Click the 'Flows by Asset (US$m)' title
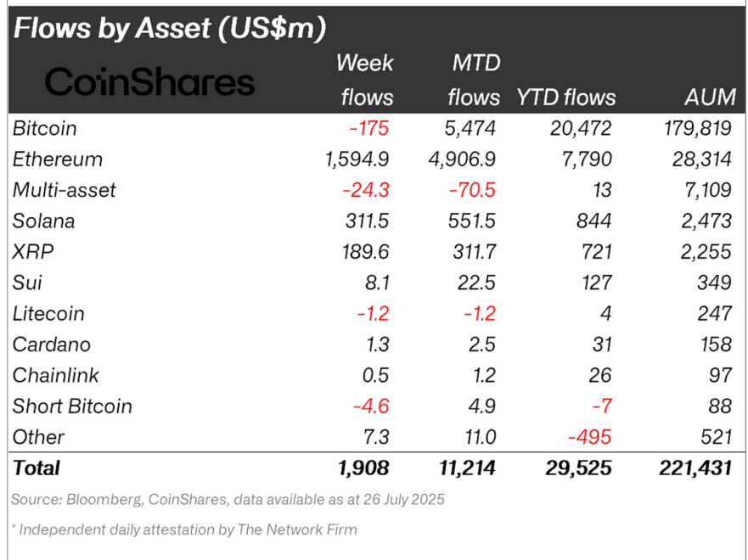The height and width of the screenshot is (560, 748). tap(170, 28)
